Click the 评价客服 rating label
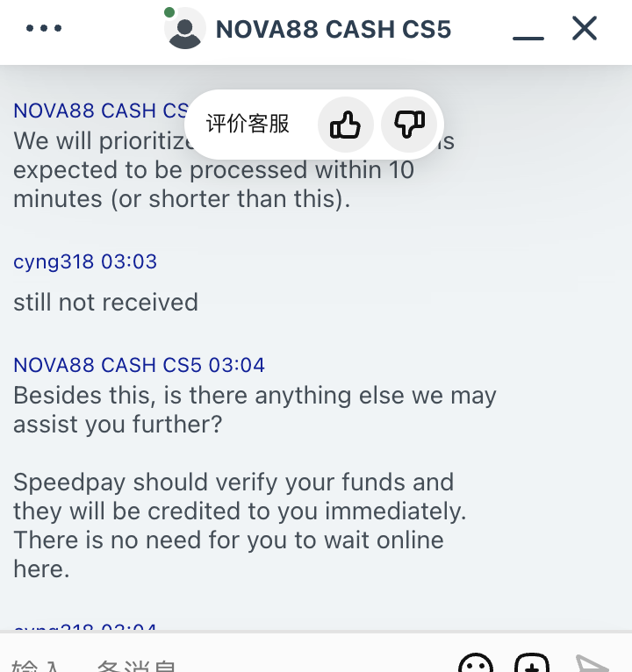 click(x=248, y=125)
